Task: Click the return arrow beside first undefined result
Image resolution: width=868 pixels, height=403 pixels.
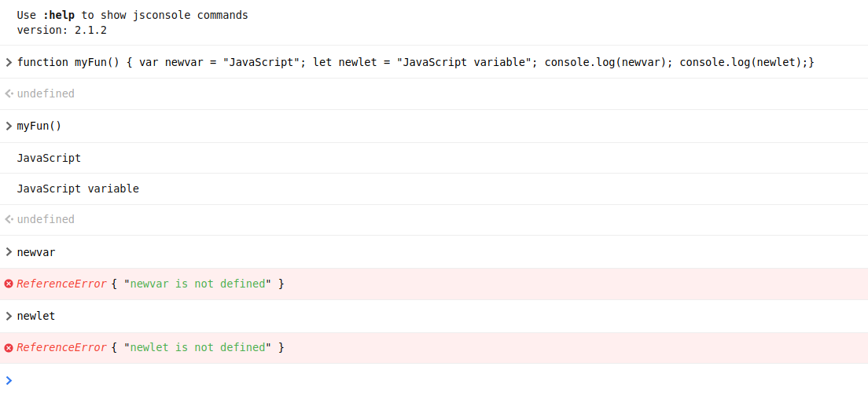Action: tap(9, 93)
